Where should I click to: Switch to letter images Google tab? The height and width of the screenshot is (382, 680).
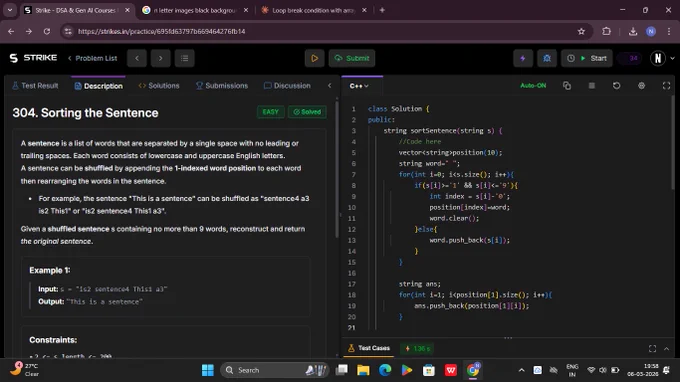coord(195,10)
